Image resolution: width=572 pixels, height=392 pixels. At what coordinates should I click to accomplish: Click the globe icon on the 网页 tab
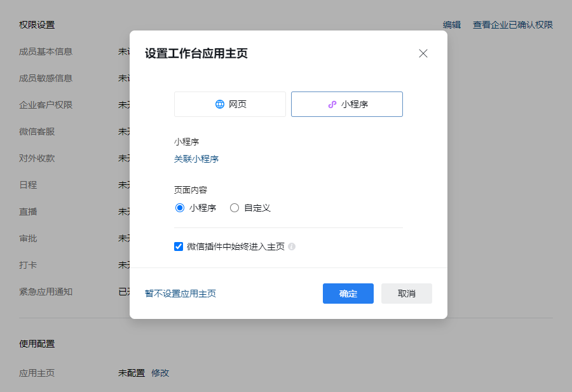pos(220,104)
